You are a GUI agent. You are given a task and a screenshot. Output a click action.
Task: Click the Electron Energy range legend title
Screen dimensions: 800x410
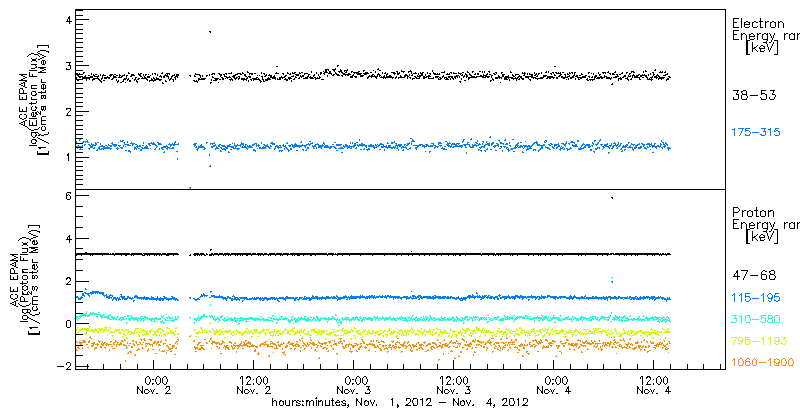pos(765,37)
